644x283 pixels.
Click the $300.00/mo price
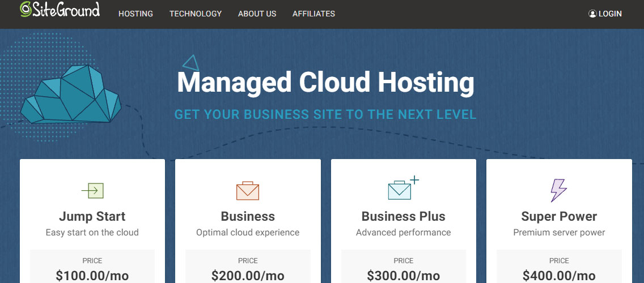click(403, 276)
